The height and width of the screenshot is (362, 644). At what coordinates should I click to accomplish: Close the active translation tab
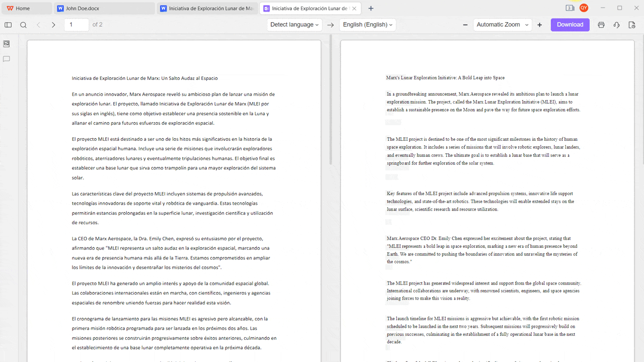(354, 9)
